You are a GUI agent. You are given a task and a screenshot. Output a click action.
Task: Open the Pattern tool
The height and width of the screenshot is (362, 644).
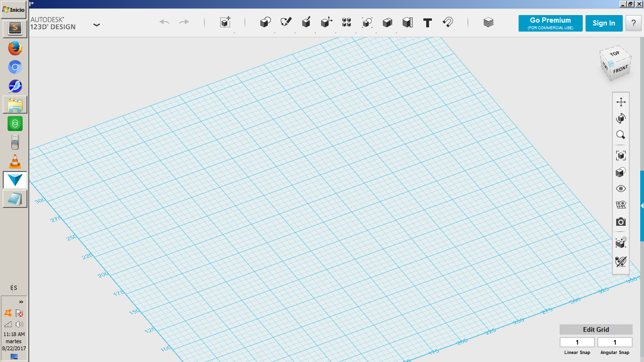click(x=347, y=22)
